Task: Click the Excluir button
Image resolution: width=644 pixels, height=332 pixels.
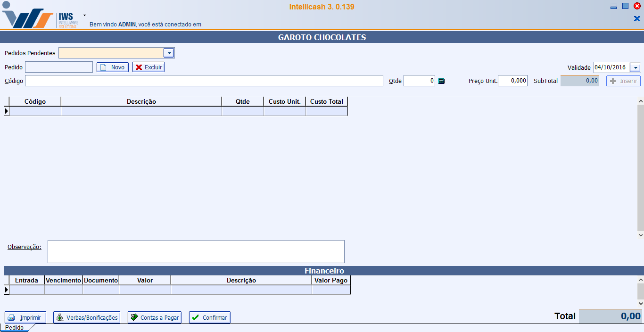Action: [x=149, y=67]
